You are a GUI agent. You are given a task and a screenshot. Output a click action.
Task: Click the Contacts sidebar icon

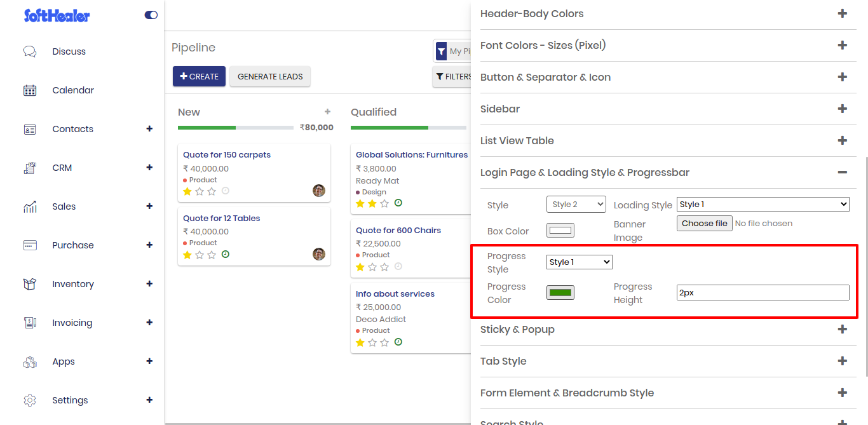click(x=30, y=129)
